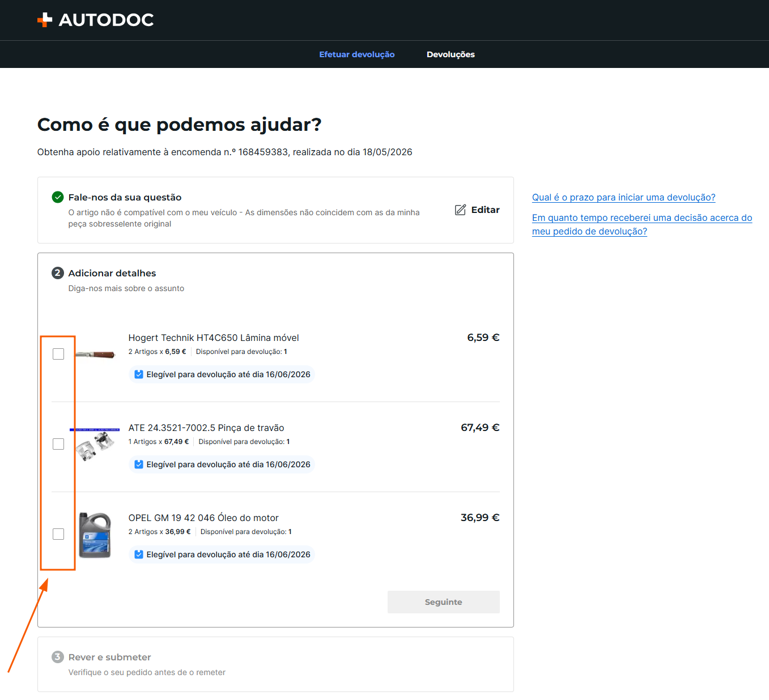This screenshot has height=700, width=769.
Task: Check the OPEL GM Óleo do motor checkbox
Action: click(58, 534)
